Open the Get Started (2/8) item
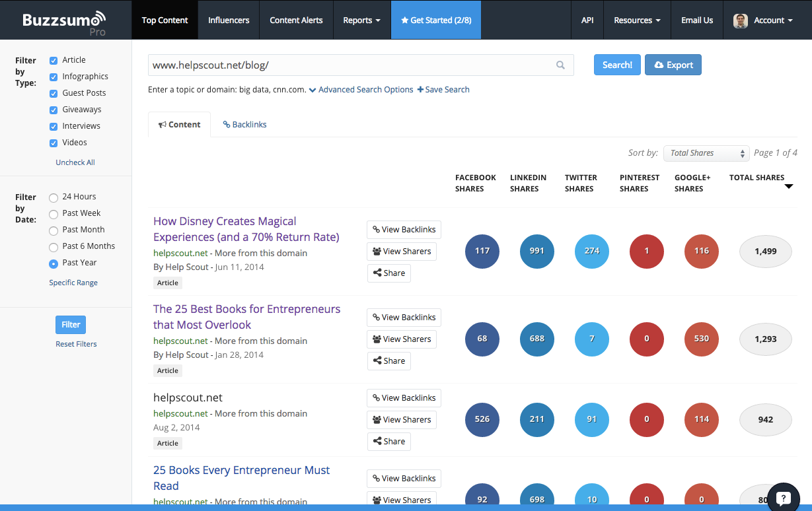This screenshot has height=511, width=812. (436, 20)
